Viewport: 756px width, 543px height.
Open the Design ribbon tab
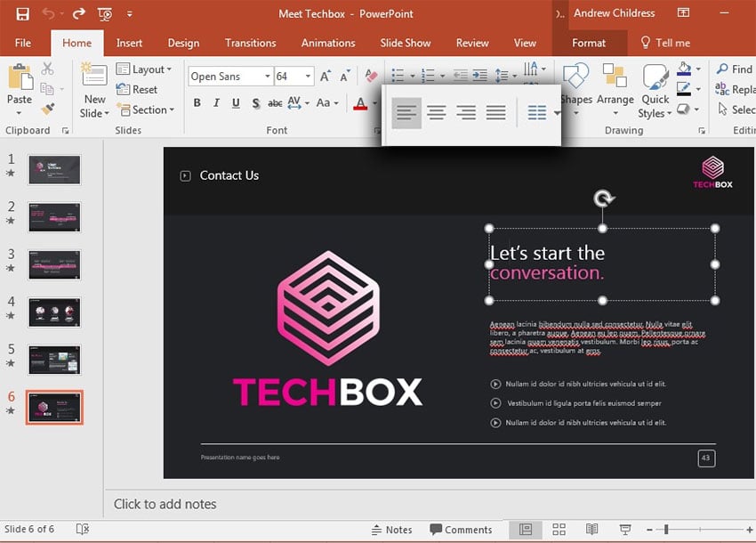coord(183,43)
